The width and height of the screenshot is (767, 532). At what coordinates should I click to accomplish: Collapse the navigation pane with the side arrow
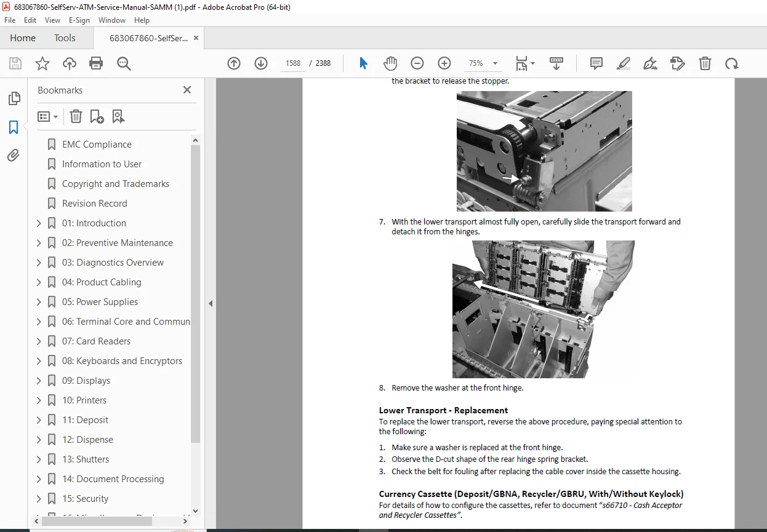pyautogui.click(x=211, y=303)
